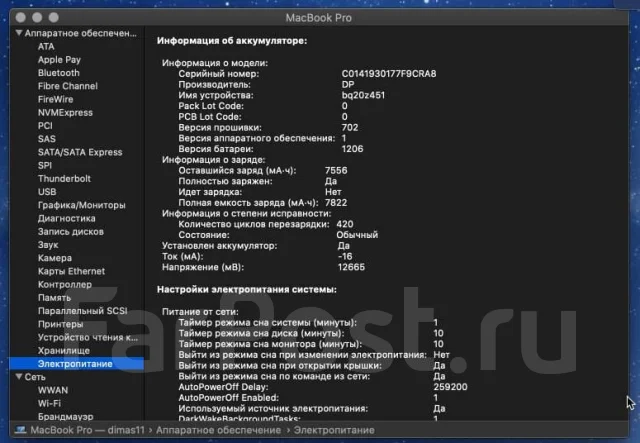This screenshot has height=443, width=640.
Task: Select Камера in the sidebar
Action: click(x=55, y=258)
